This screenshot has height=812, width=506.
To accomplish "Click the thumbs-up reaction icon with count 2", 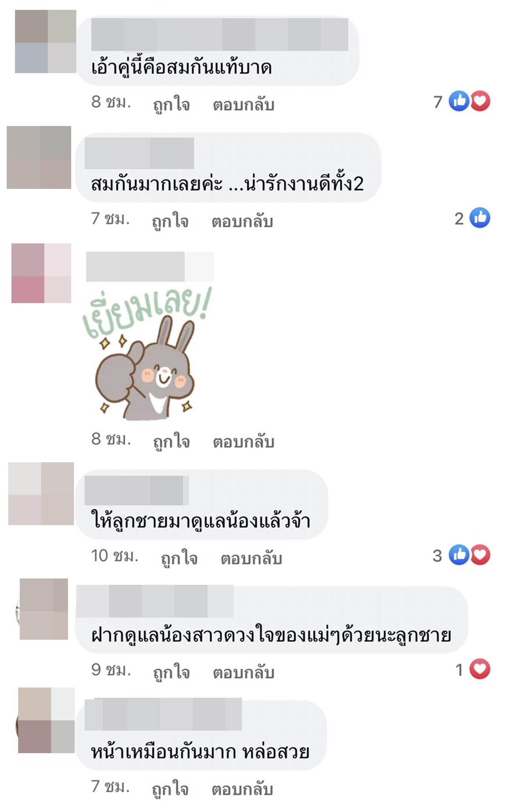I will pyautogui.click(x=480, y=218).
